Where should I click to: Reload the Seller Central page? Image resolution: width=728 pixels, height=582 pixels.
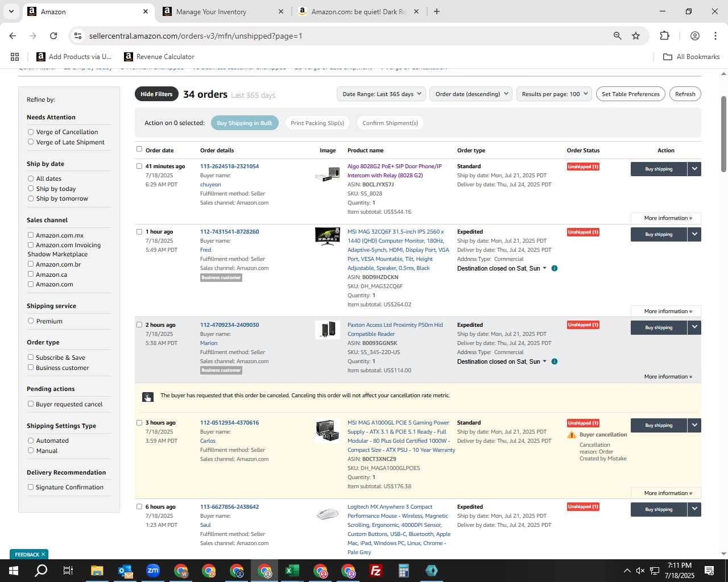[53, 36]
